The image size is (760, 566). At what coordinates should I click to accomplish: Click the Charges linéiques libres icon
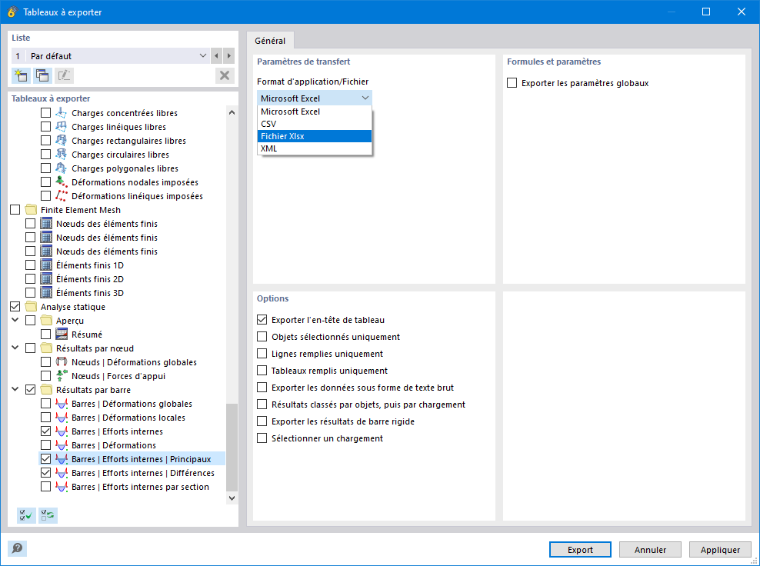point(61,126)
